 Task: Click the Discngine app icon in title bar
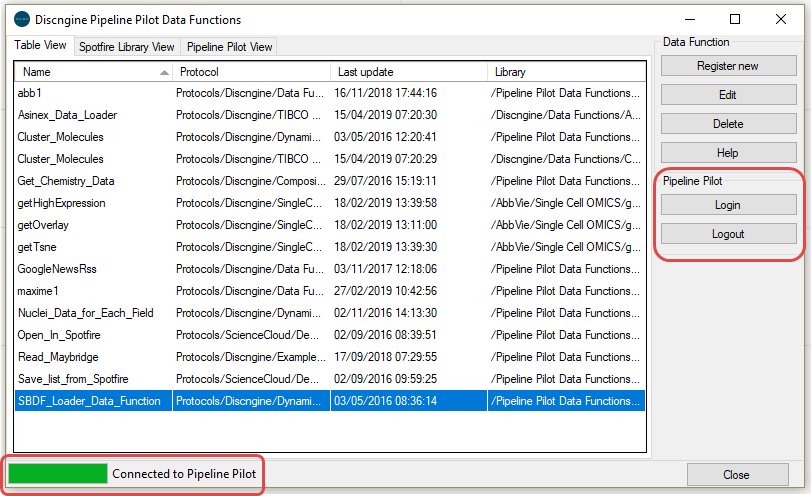coord(22,20)
